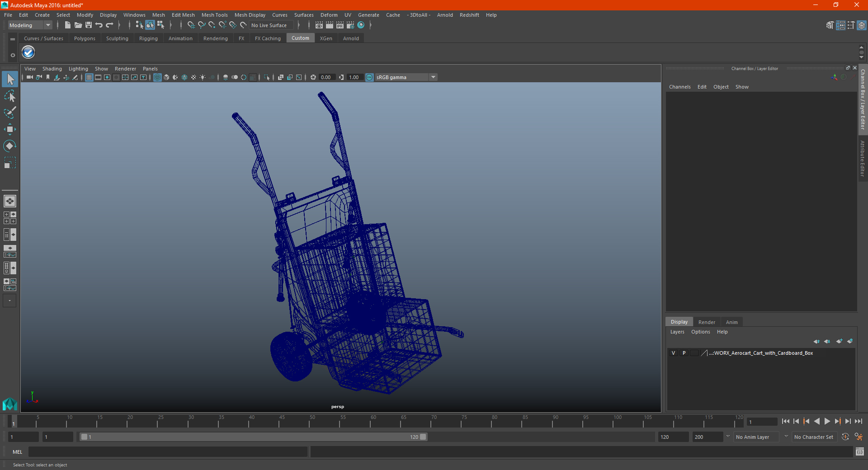Click the playback range slider bar
The width and height of the screenshot is (868, 470).
point(253,437)
